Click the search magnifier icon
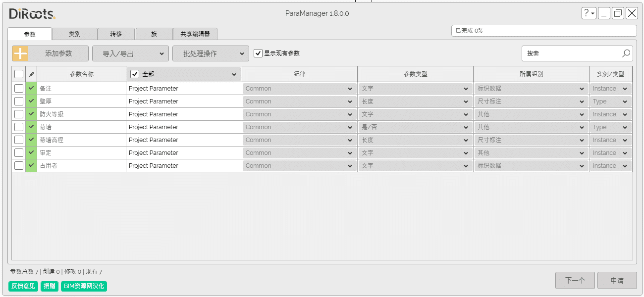The image size is (644, 297). pyautogui.click(x=626, y=53)
